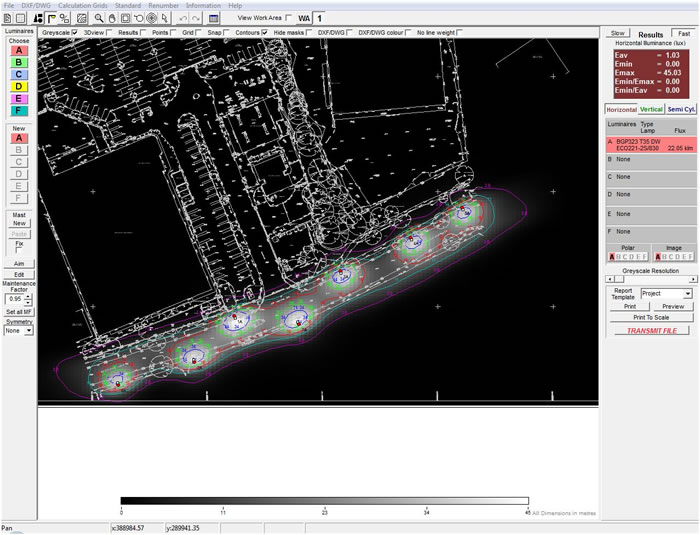Click the undo arrow icon

point(183,18)
